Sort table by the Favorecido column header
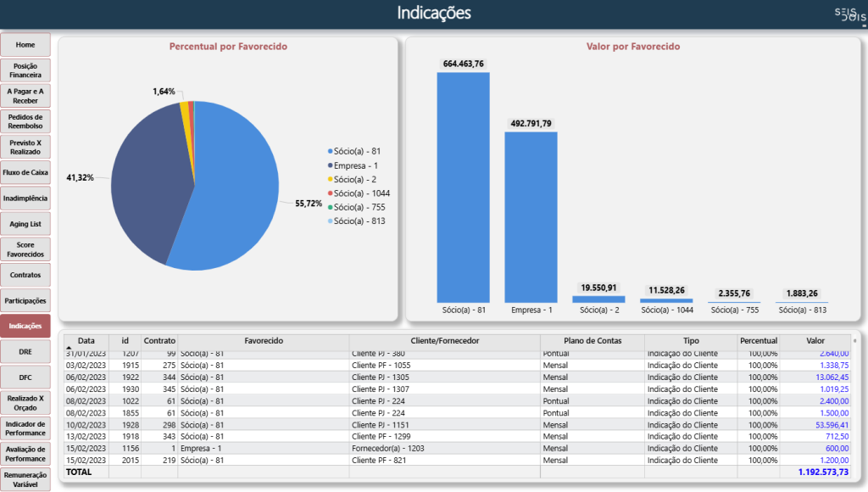This screenshot has height=492, width=868. pyautogui.click(x=263, y=340)
